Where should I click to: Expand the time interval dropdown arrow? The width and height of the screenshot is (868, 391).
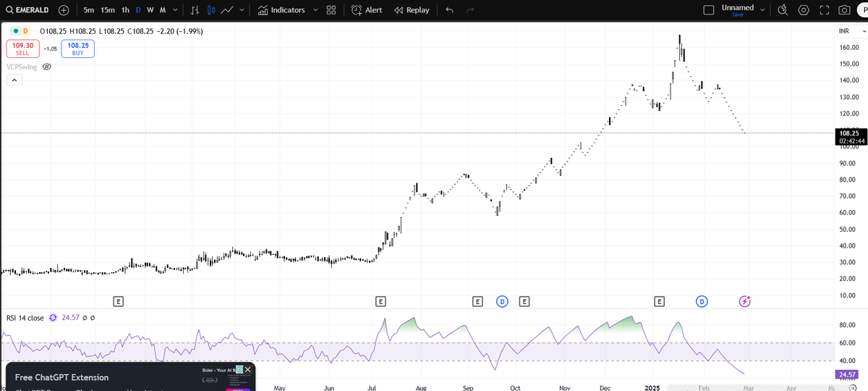[x=174, y=10]
